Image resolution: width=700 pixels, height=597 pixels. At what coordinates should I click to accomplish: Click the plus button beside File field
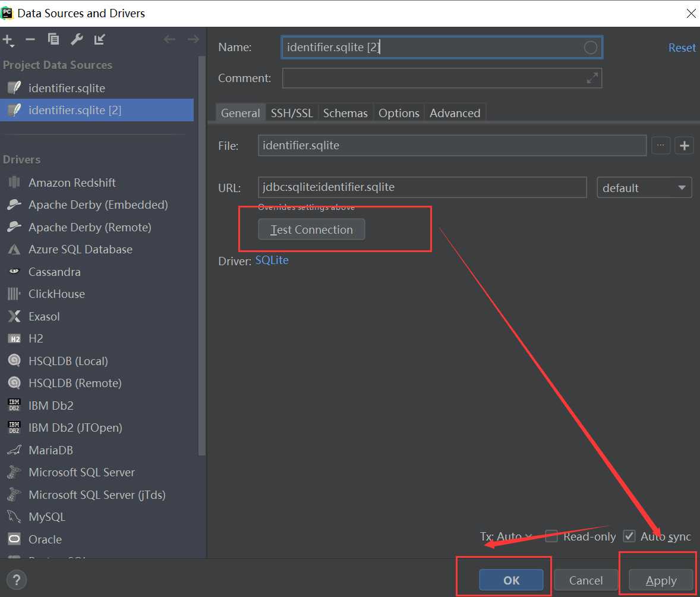(685, 145)
